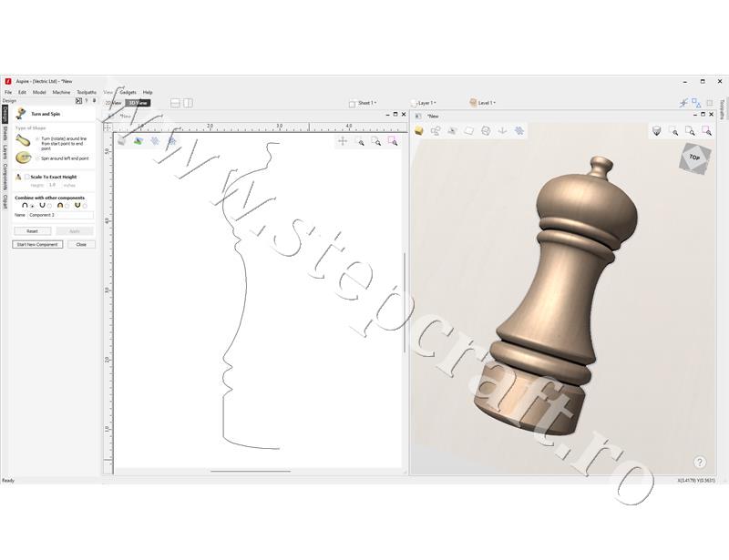This screenshot has height=560, width=729.
Task: Open the Model menu
Action: (39, 93)
